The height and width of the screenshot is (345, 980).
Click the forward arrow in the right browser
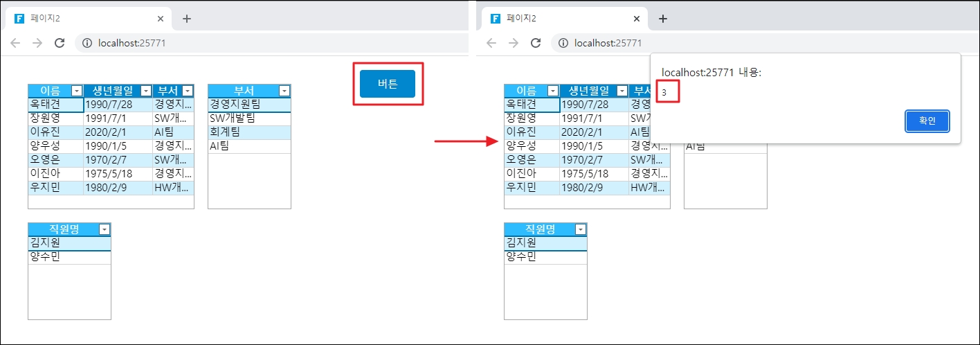pos(514,43)
